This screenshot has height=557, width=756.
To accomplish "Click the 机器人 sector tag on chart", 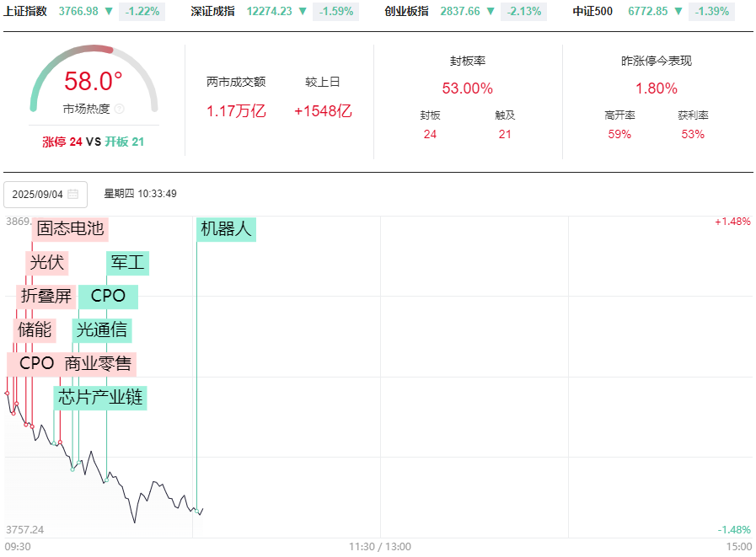I will click(226, 228).
